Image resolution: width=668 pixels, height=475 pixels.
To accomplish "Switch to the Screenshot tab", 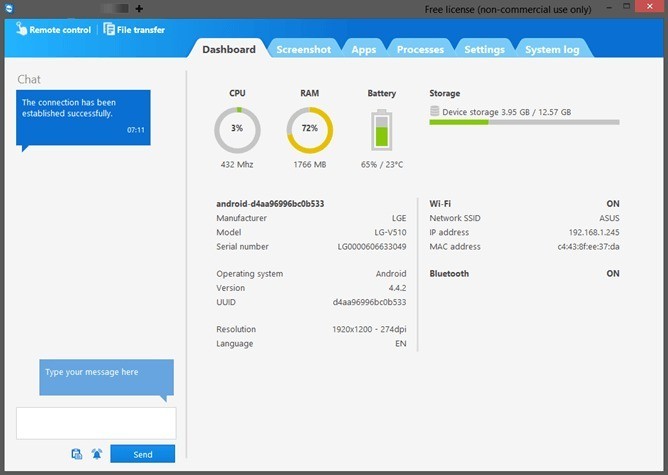I will (303, 49).
